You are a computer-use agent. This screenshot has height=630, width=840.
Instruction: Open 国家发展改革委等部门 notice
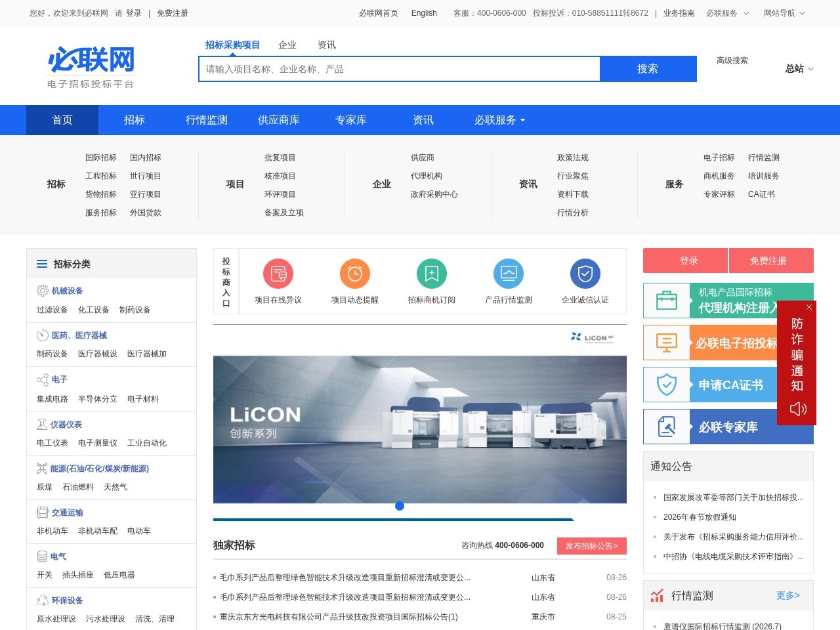pos(734,497)
